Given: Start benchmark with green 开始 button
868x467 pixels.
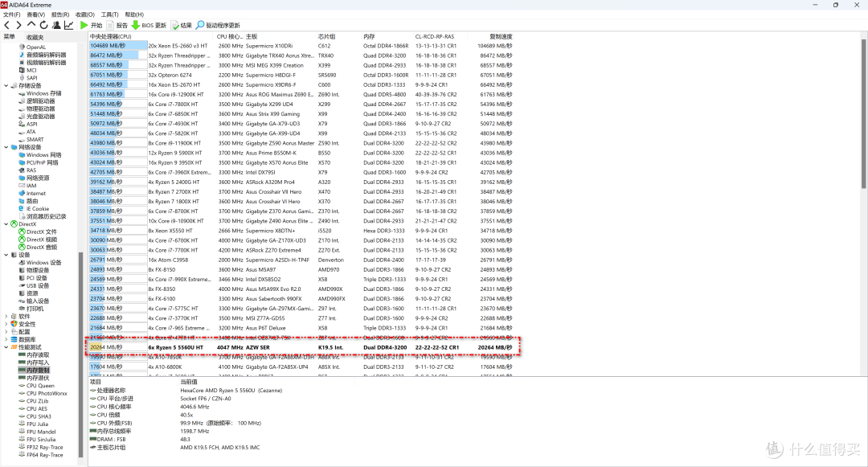Looking at the screenshot, I should (91, 26).
